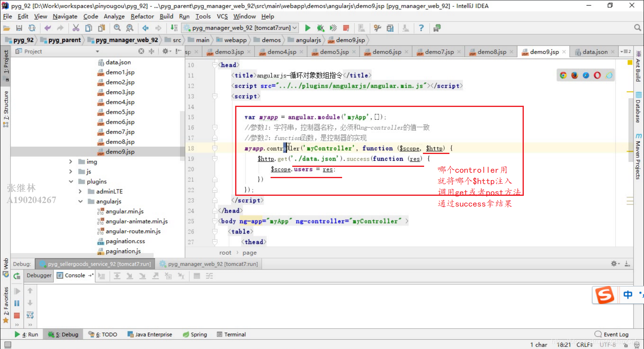Open Project Structure icon in the toolbar
The width and height of the screenshot is (644, 349).
coord(390,28)
